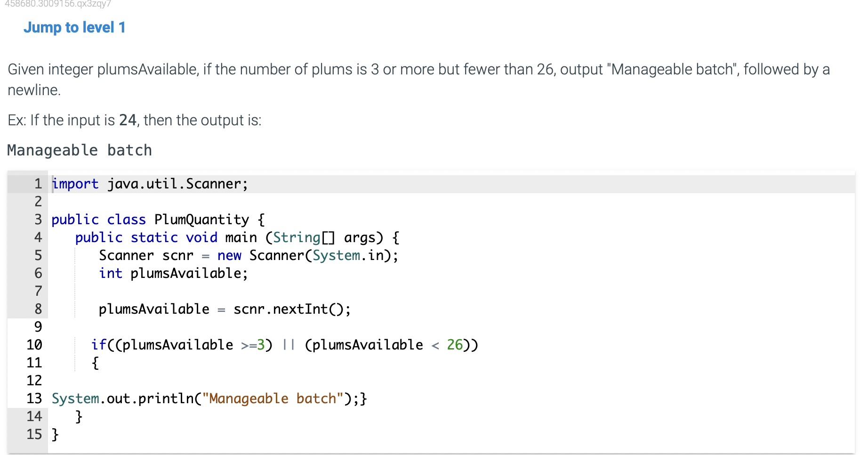Place cursor on the Scanner declaration line
Image resolution: width=868 pixels, height=455 pixels.
tap(248, 255)
